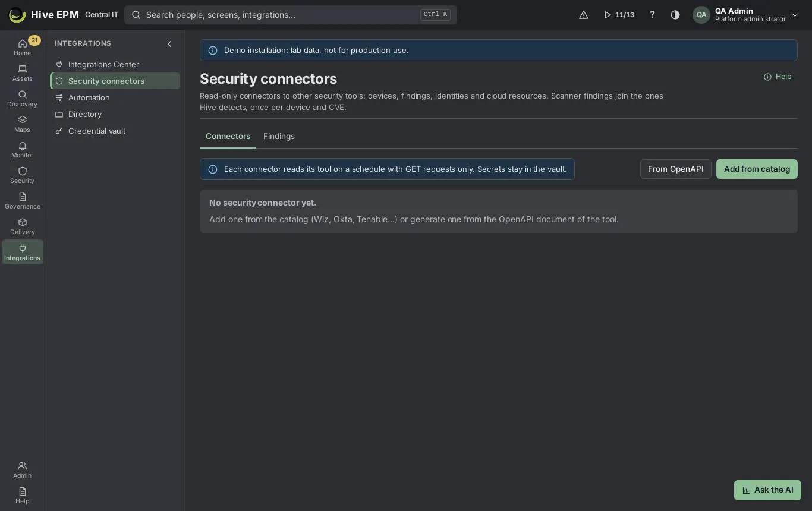Open Automation in the panel
The height and width of the screenshot is (511, 812).
[x=115, y=97]
